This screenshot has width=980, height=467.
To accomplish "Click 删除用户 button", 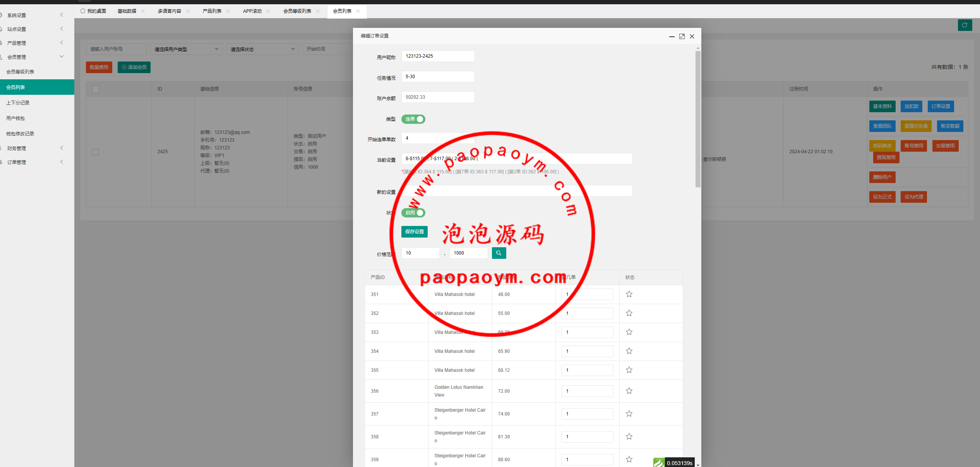I will point(882,177).
